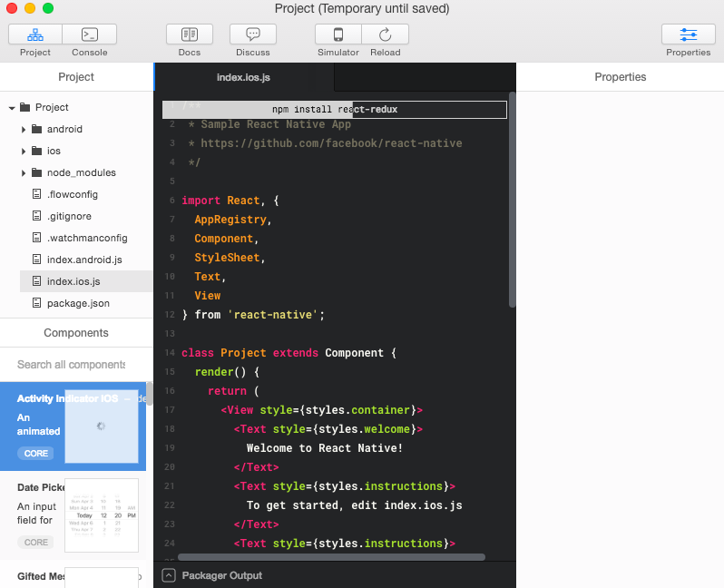724x588 pixels.
Task: Click styles.container View tag on line 17
Action: (321, 410)
